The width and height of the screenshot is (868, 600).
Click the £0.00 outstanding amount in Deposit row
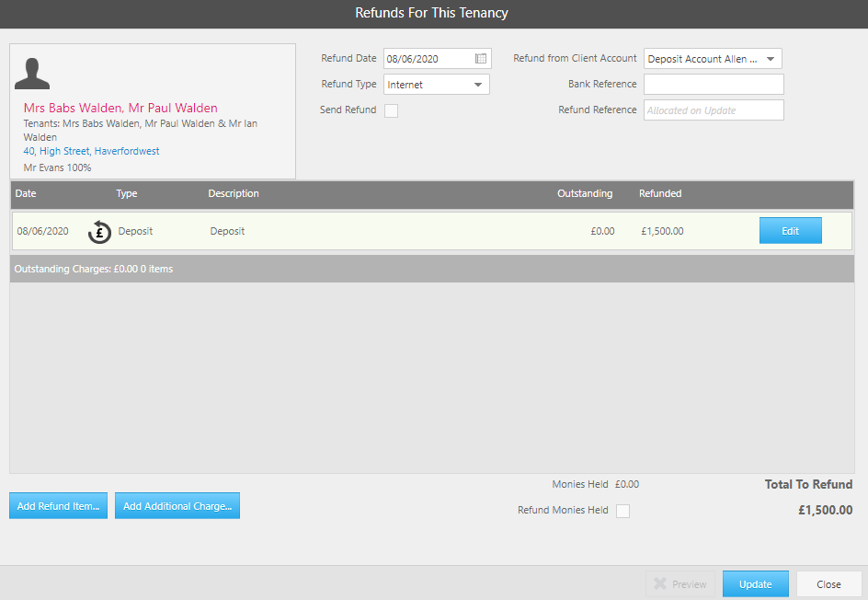602,231
